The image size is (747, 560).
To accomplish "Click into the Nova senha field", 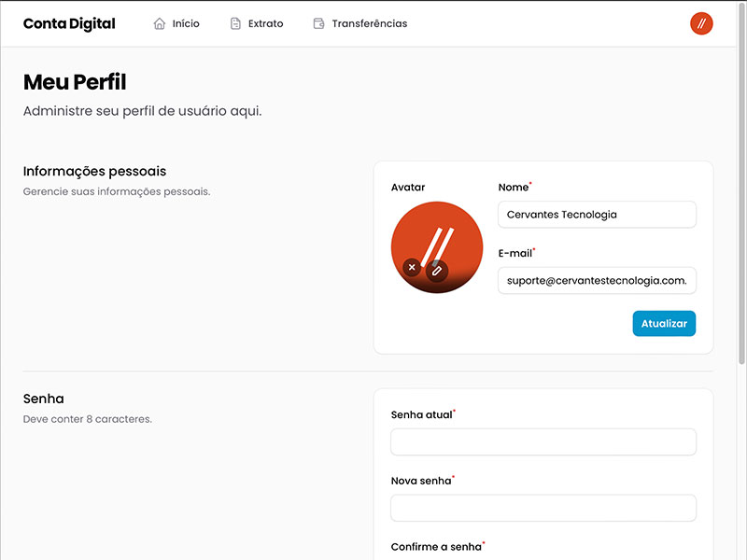I will pyautogui.click(x=543, y=508).
